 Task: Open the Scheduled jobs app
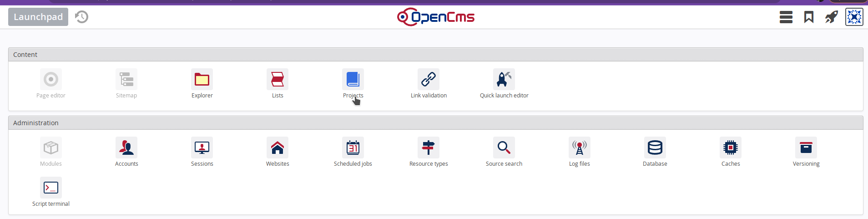point(353,148)
